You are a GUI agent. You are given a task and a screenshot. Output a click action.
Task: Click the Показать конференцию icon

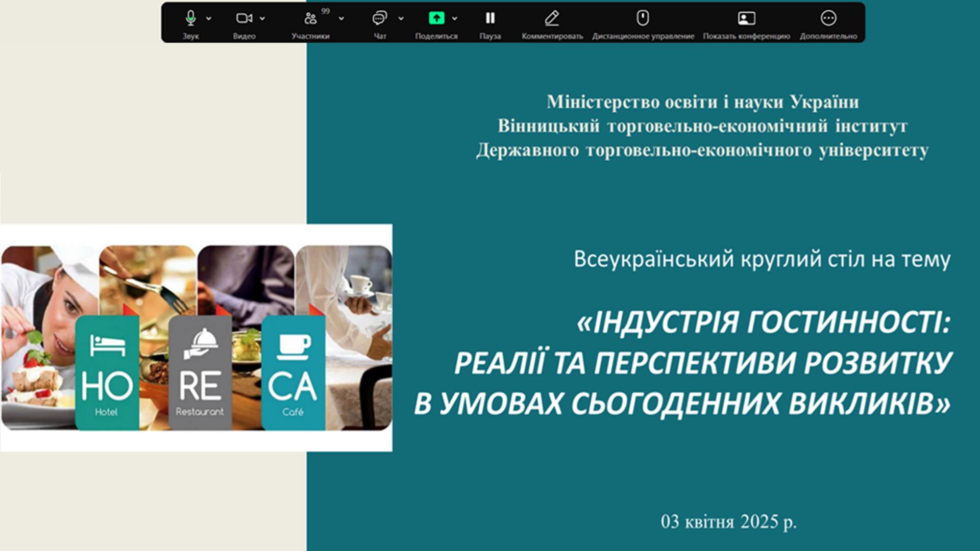[746, 18]
